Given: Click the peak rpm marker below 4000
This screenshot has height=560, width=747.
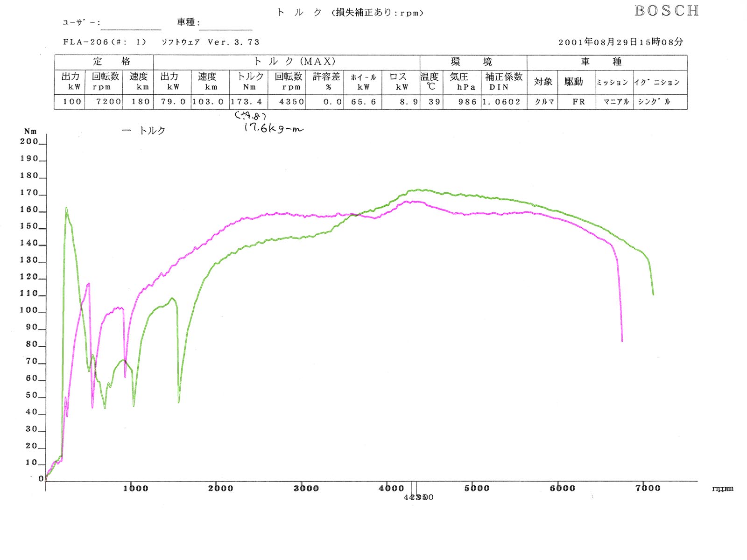Looking at the screenshot, I should point(418,497).
